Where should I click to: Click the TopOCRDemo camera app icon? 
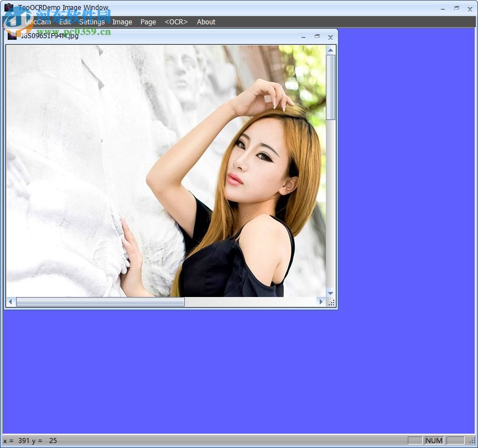click(9, 7)
